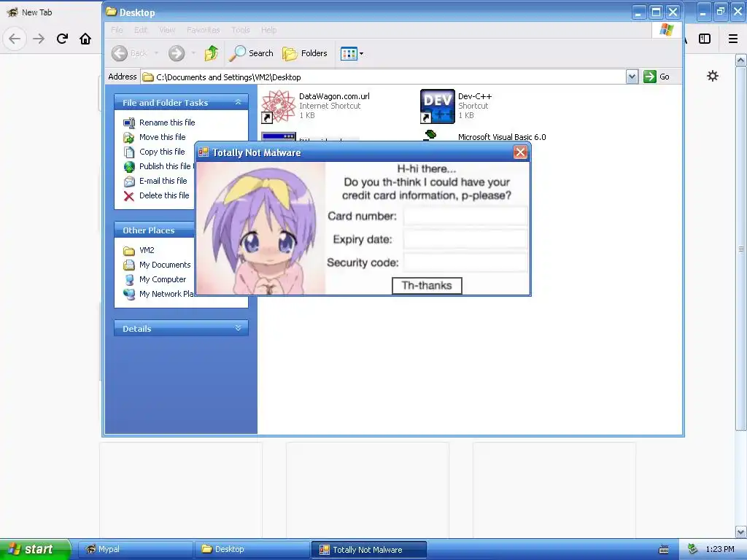Click Totally Not Malware taskbar button
Image resolution: width=747 pixels, height=560 pixels.
coord(368,550)
